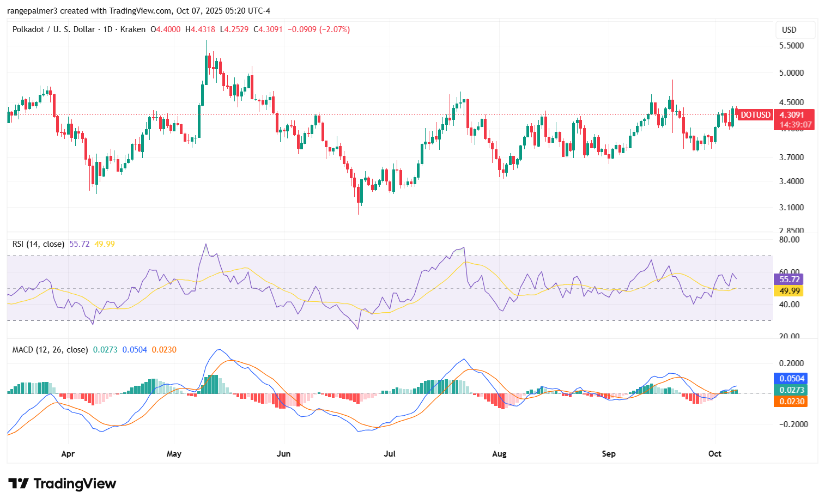The height and width of the screenshot is (504, 825).
Task: Click the green 0.0273 histogram axis label
Action: click(791, 390)
